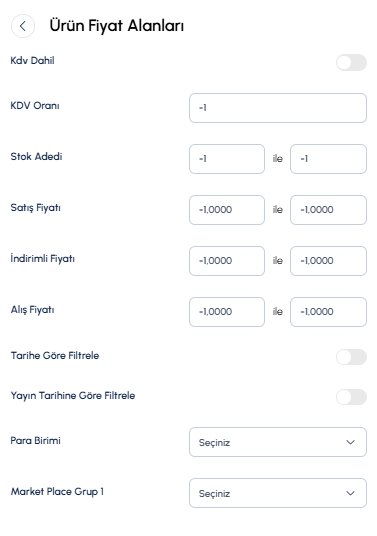Click the Satış Fiyatı maximum field
377x536 pixels.
coord(328,210)
